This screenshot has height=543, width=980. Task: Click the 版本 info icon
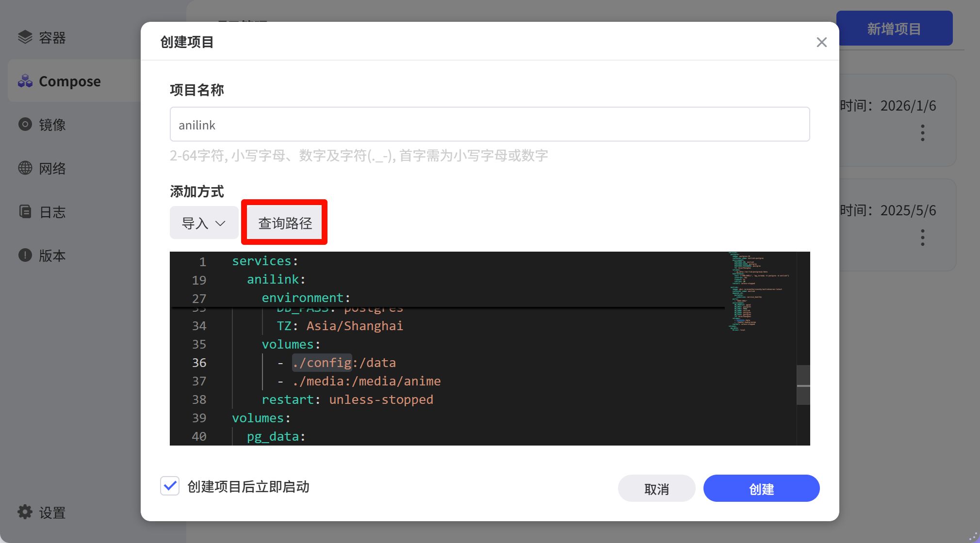click(x=25, y=256)
